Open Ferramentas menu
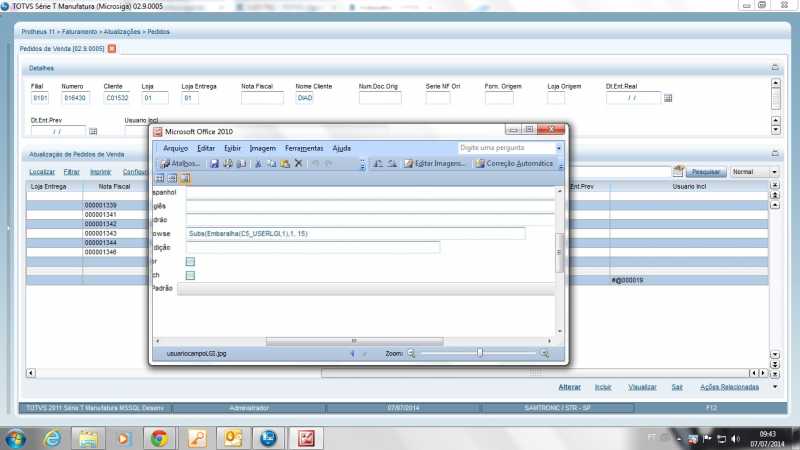 304,148
